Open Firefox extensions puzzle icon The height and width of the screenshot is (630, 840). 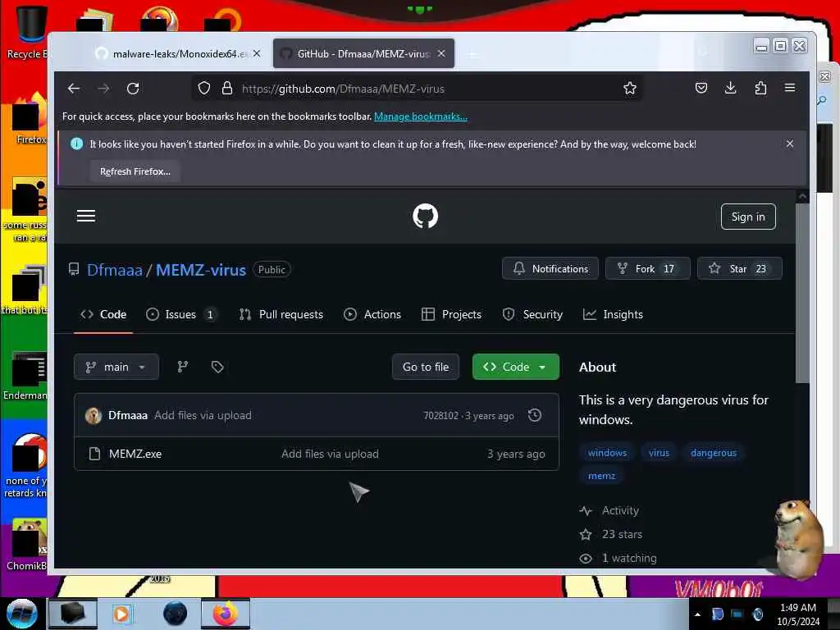point(760,88)
